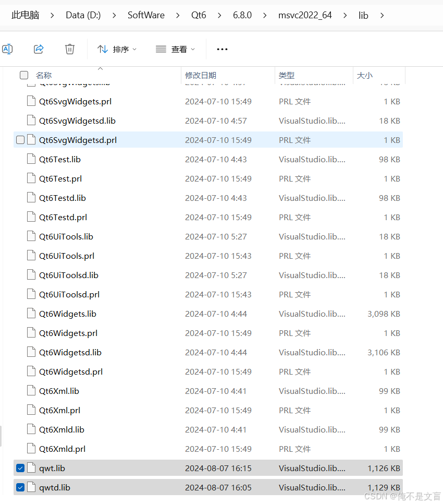Click the file icon of qwtd.lib
443x504 pixels.
click(31, 487)
